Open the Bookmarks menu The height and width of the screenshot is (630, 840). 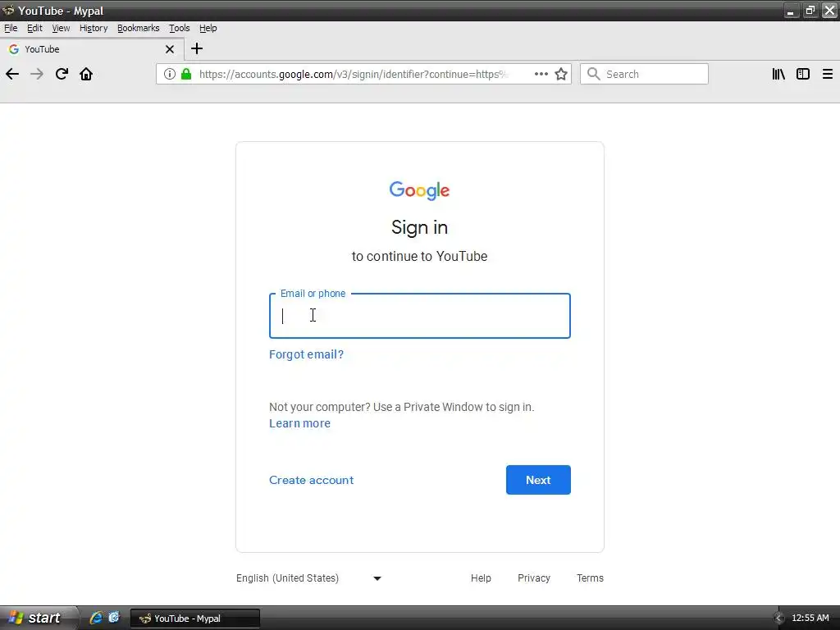click(x=138, y=28)
